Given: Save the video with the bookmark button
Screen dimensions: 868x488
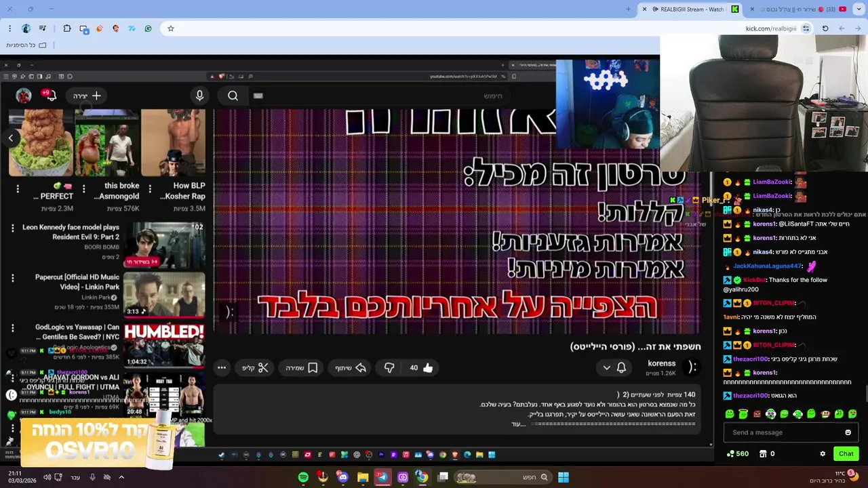Looking at the screenshot, I should point(302,367).
